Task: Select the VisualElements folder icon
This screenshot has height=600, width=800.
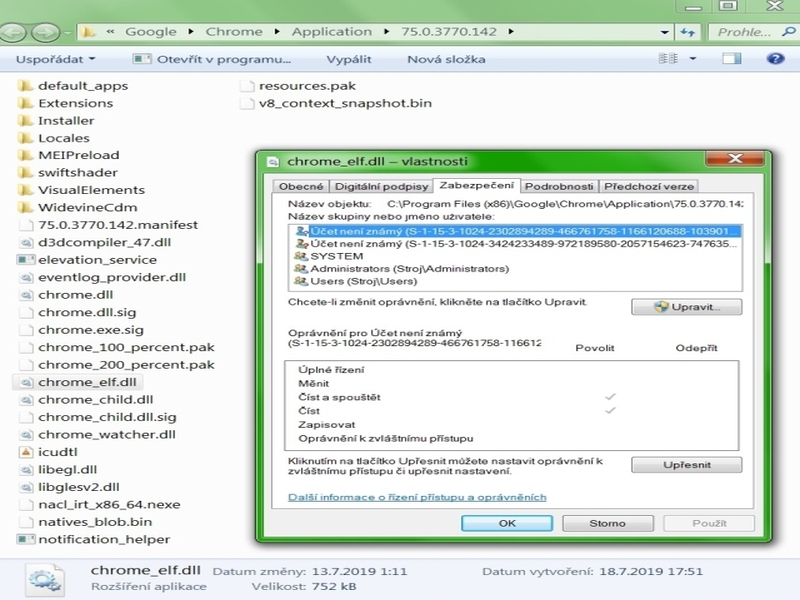Action: point(25,190)
